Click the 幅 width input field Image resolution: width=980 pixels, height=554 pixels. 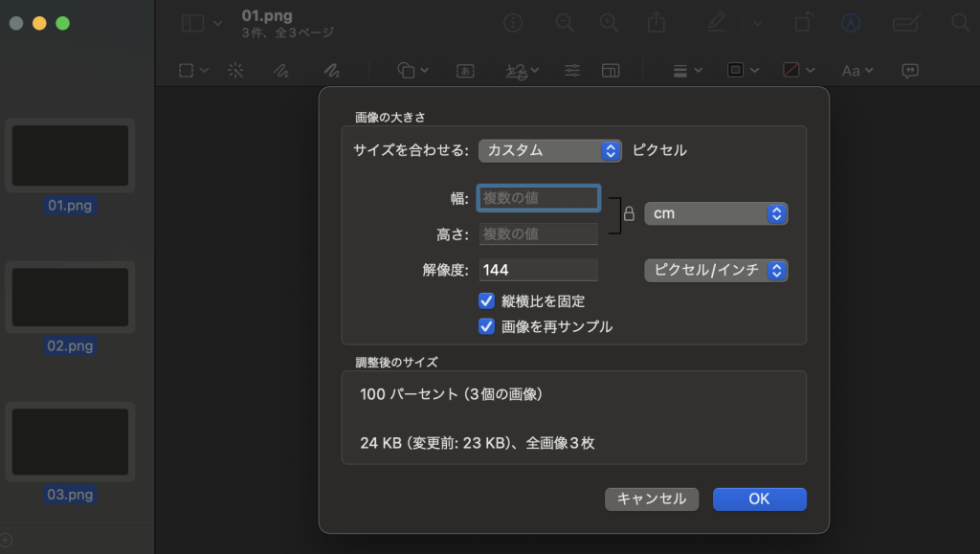pos(539,198)
